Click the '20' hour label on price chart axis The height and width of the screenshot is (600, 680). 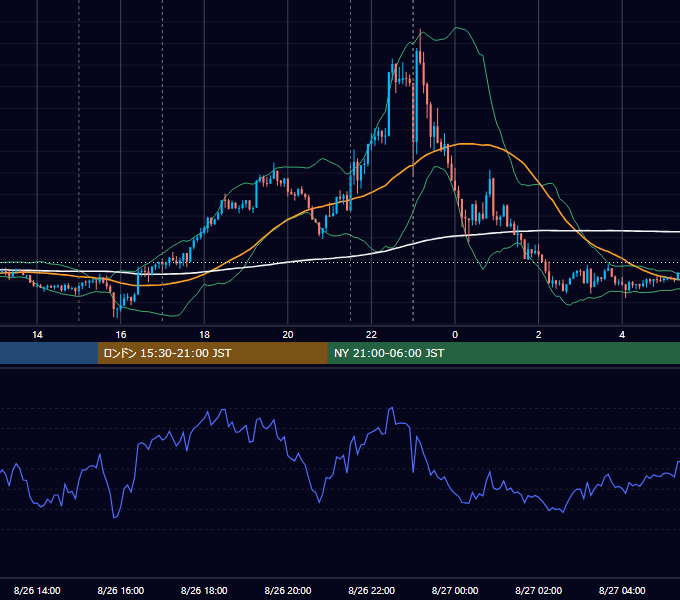[288, 335]
